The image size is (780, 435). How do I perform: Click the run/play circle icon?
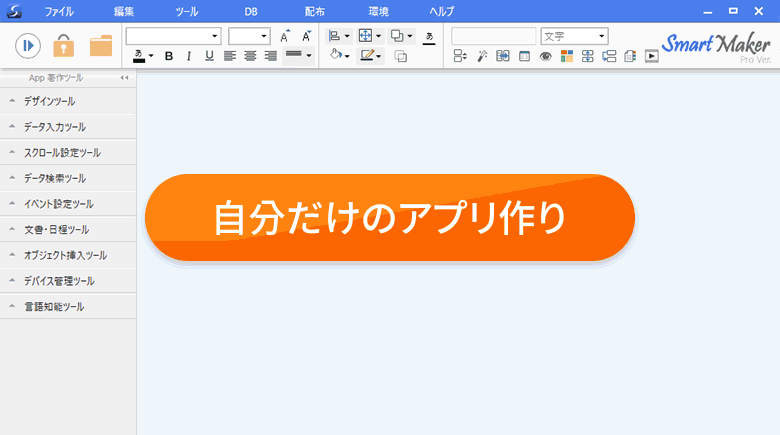point(28,46)
